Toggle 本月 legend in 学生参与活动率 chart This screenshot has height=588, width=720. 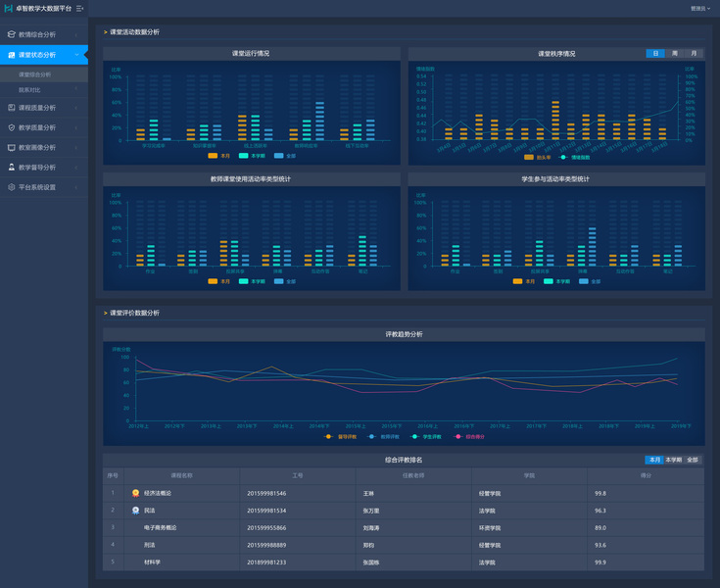click(x=524, y=281)
